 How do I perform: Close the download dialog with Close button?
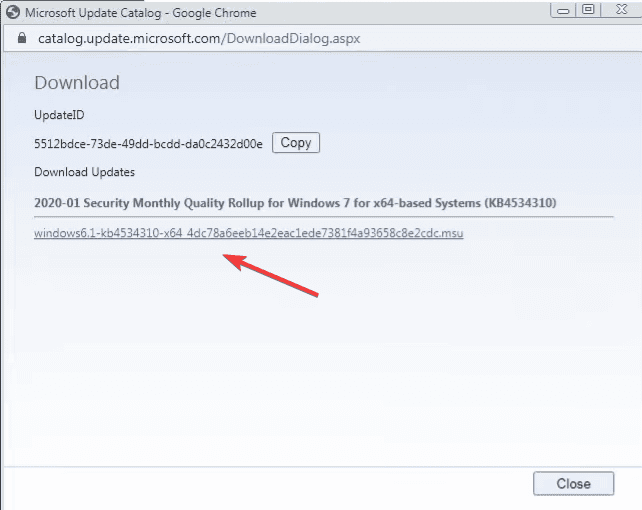573,483
